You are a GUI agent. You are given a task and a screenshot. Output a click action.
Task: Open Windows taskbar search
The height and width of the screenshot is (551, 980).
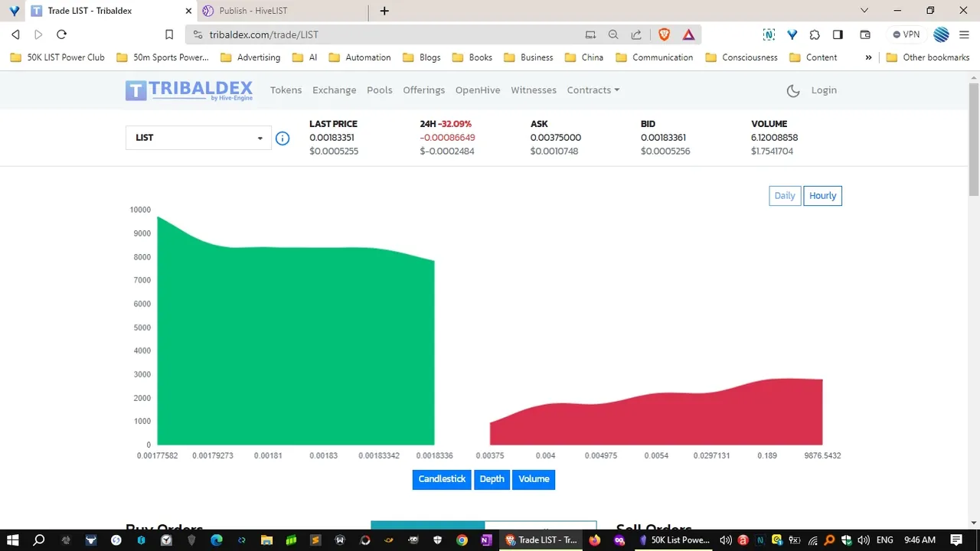tap(40, 540)
